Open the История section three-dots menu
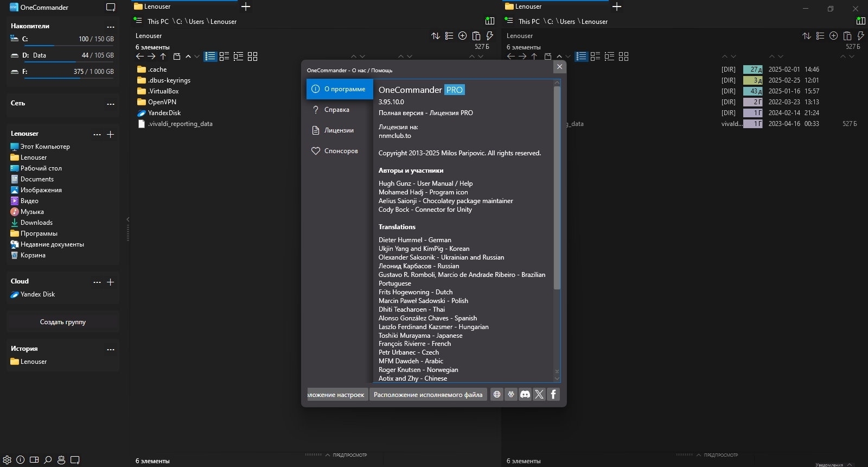The image size is (868, 467). pyautogui.click(x=111, y=349)
